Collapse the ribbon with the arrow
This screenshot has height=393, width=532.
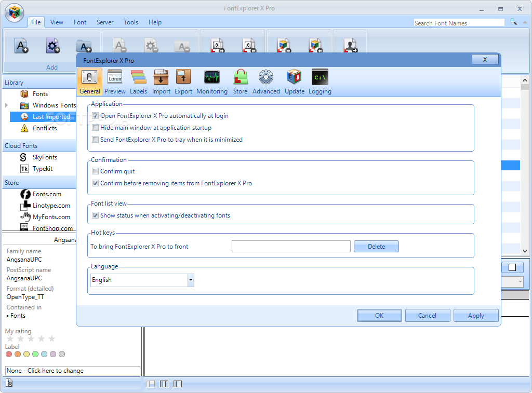pyautogui.click(x=525, y=22)
